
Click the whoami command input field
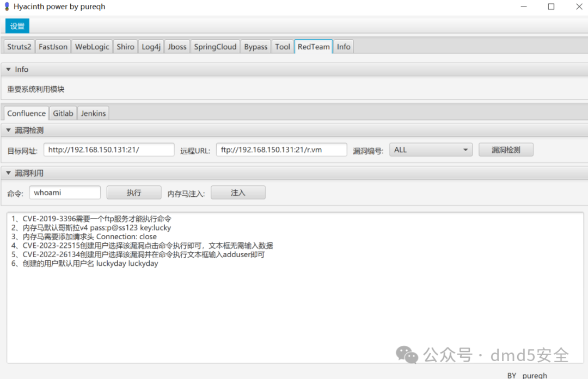point(65,192)
